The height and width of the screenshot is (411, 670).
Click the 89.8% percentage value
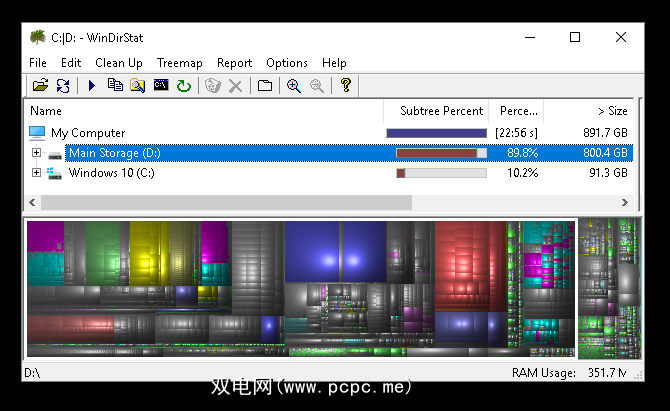[522, 153]
